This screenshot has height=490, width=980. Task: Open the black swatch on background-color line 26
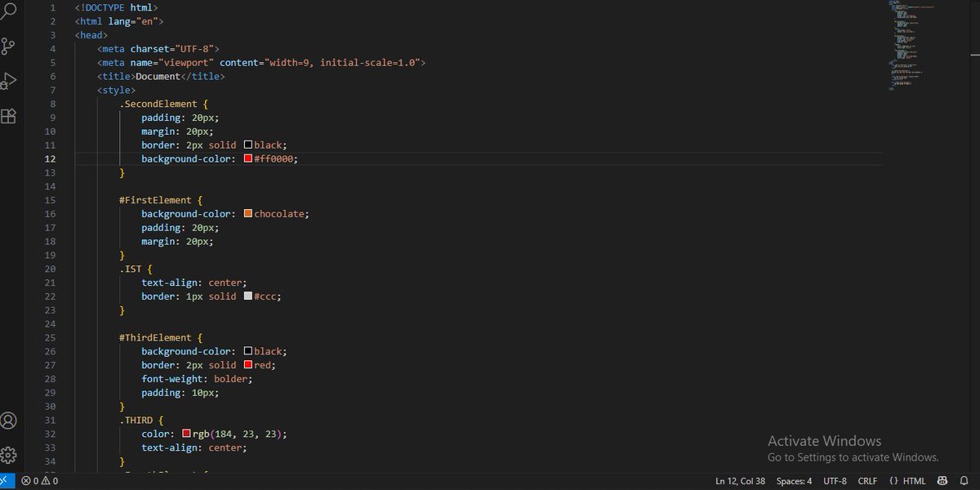[247, 351]
